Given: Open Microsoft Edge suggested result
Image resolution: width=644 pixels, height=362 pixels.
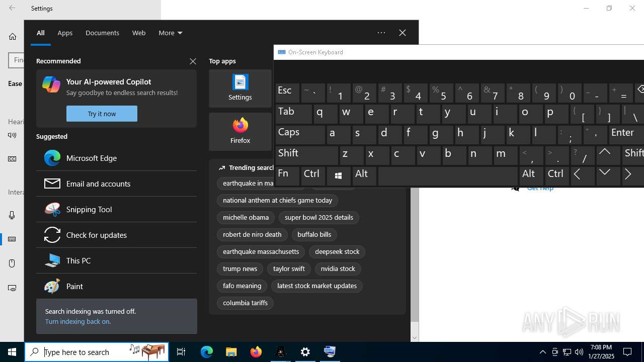Looking at the screenshot, I should 116,158.
